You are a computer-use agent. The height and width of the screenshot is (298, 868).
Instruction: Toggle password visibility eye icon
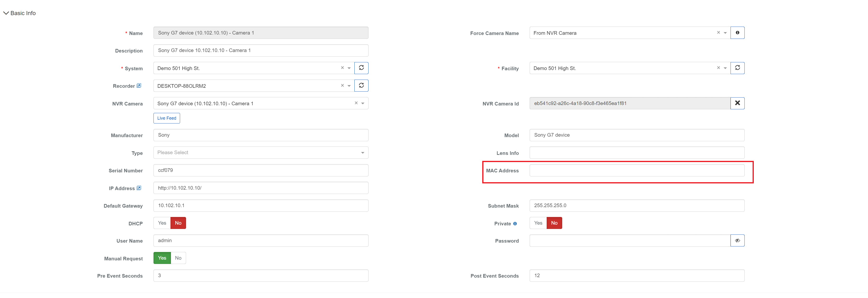(737, 241)
